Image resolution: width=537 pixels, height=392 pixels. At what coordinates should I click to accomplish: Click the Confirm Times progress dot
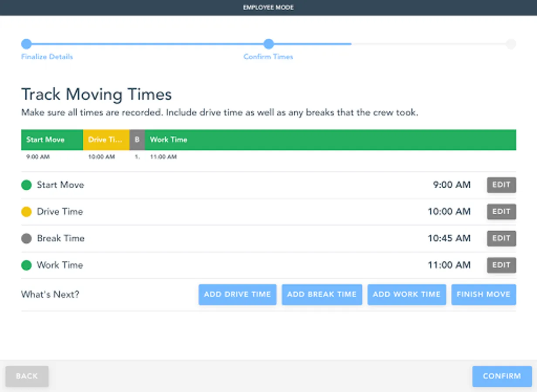click(268, 44)
